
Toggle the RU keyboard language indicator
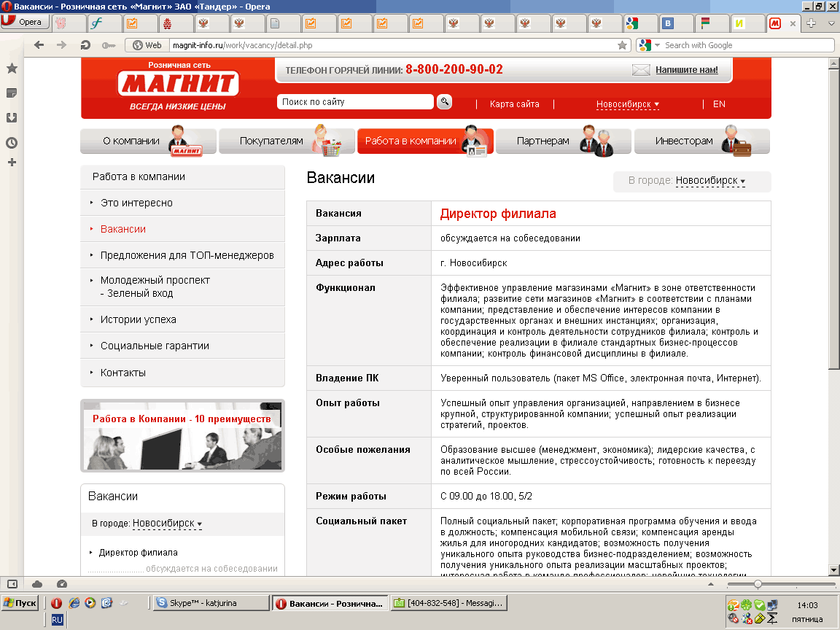[57, 619]
